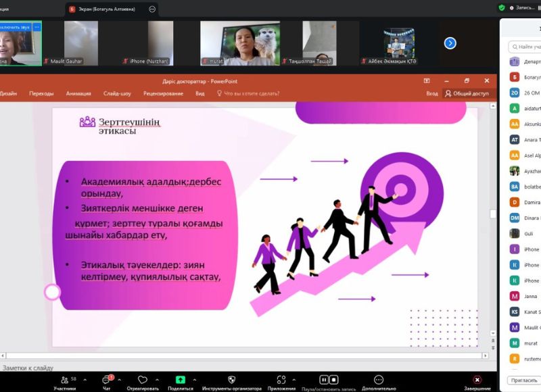The height and width of the screenshot is (392, 541).
Task: Pause the meeting recording
Action: click(x=324, y=379)
